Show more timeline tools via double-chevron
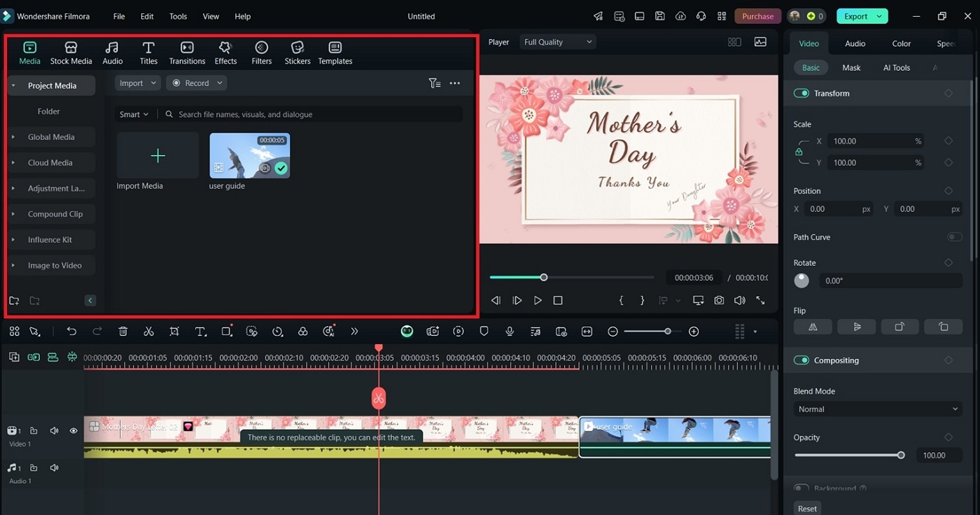 pyautogui.click(x=354, y=331)
